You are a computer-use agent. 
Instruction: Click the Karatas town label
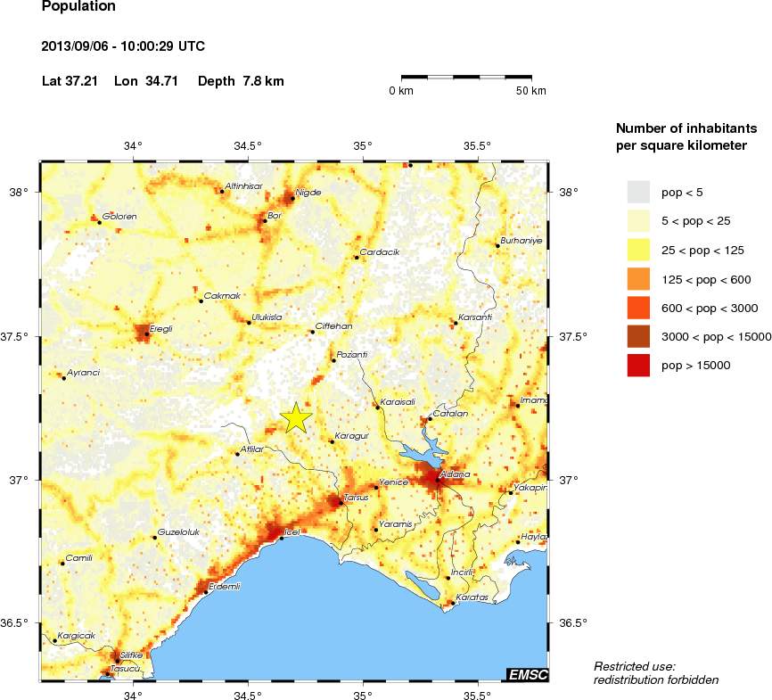pyautogui.click(x=472, y=597)
